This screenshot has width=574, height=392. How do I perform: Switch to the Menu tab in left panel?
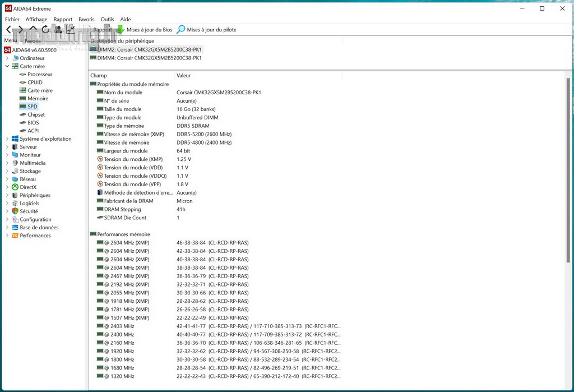tap(10, 40)
